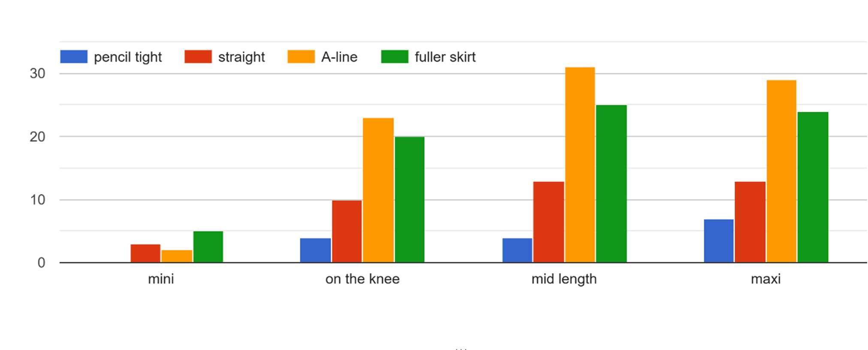Screen dimensions: 868x350
Task: Click the 'mid length' axis category label
Action: (564, 279)
